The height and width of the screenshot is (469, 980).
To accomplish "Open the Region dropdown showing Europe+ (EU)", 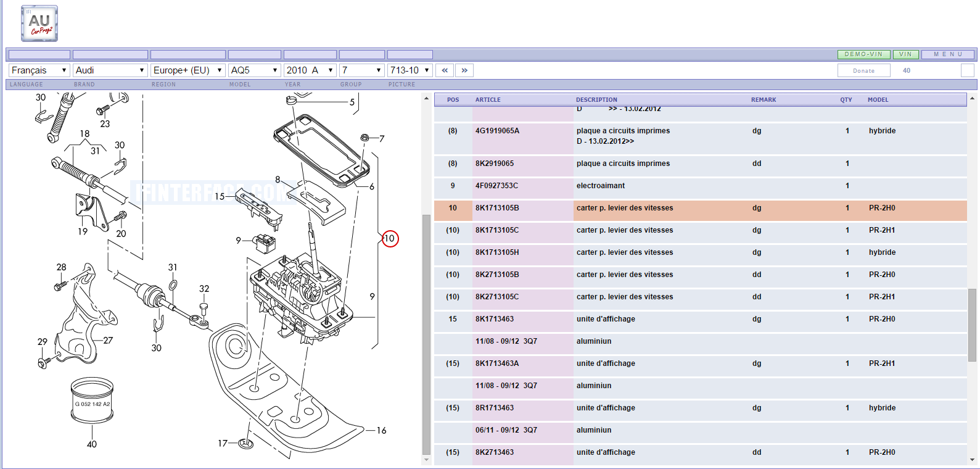I will 188,70.
